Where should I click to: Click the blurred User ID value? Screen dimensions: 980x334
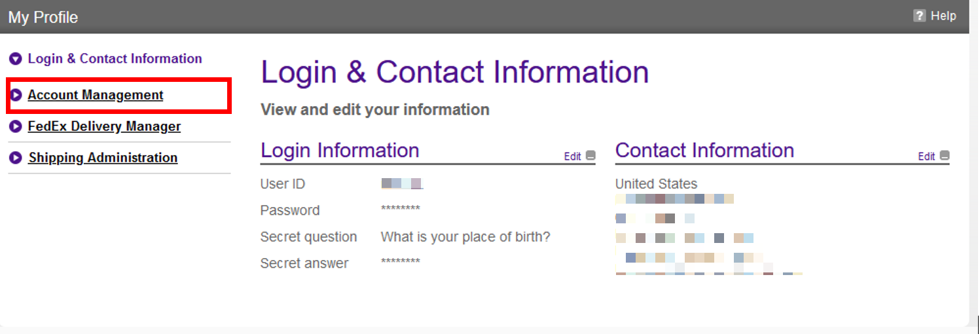(x=402, y=184)
